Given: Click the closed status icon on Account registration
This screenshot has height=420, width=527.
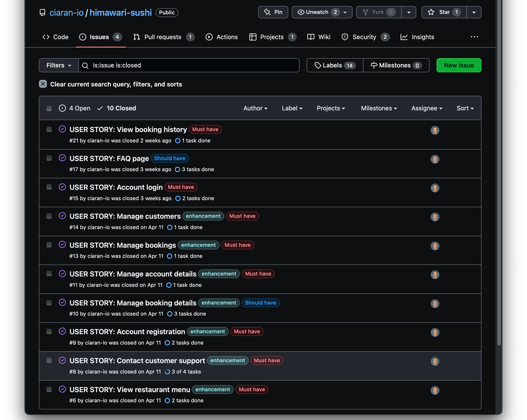Looking at the screenshot, I should [62, 331].
